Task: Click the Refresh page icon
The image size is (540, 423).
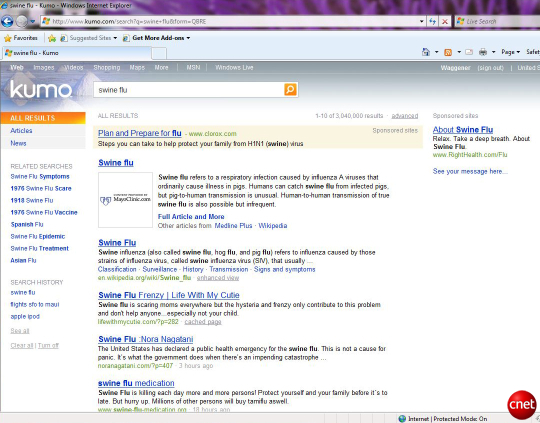Action: (433, 21)
